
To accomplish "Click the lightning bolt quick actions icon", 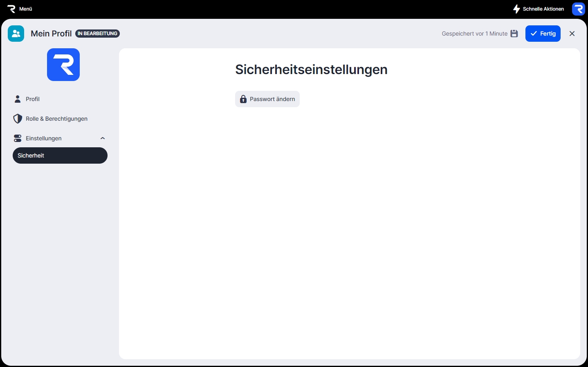I will [516, 9].
